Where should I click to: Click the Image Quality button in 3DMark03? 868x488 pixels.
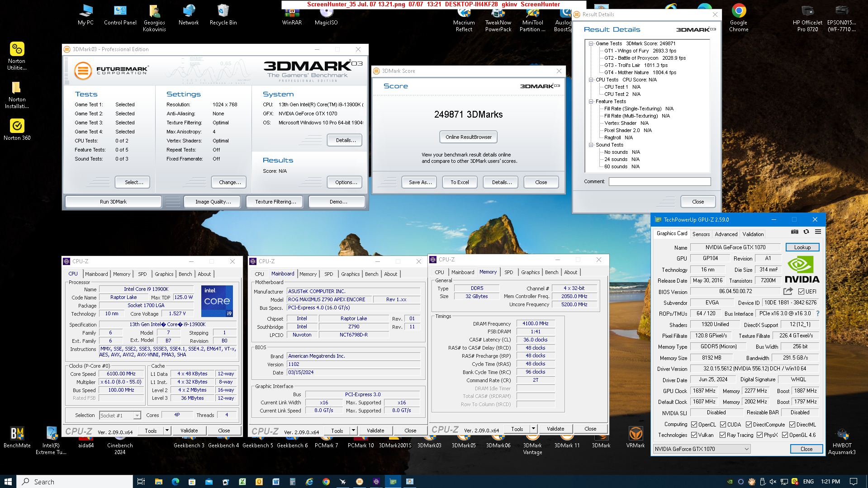coord(213,202)
